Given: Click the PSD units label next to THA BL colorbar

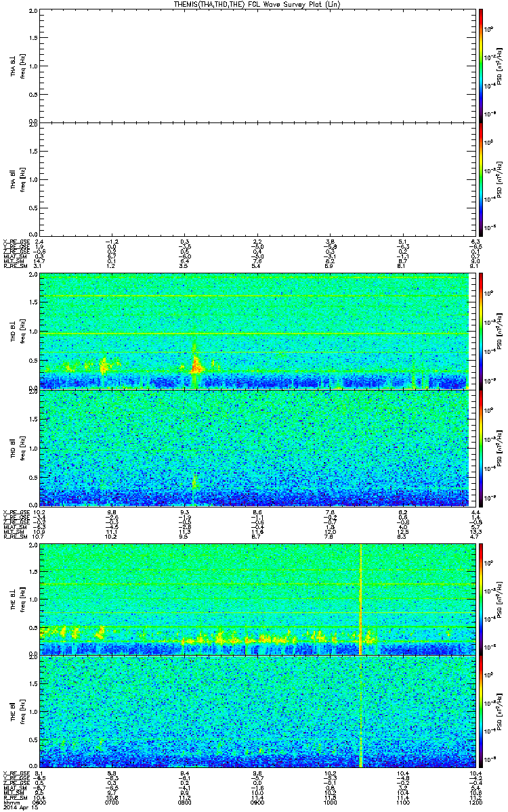Looking at the screenshot, I should pos(500,66).
